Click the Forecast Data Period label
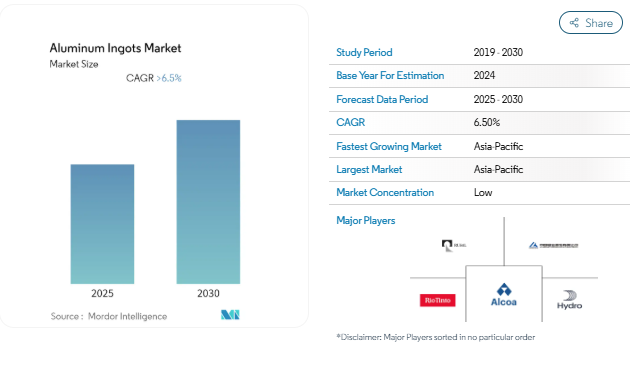631x366 pixels. [382, 99]
